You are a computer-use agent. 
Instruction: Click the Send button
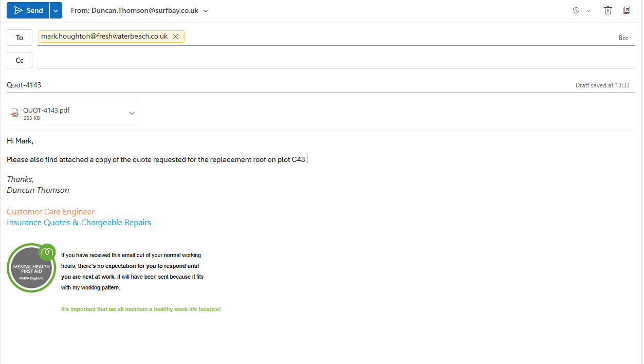pos(29,10)
